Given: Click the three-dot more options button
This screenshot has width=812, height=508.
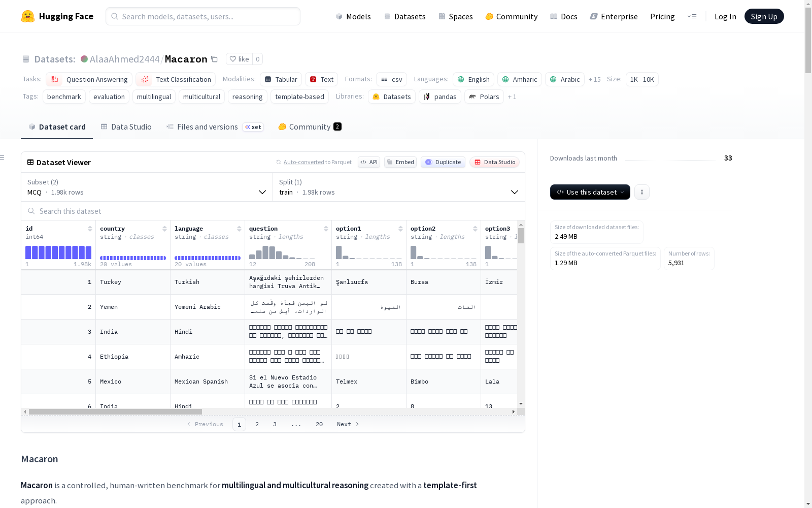Looking at the screenshot, I should [642, 192].
